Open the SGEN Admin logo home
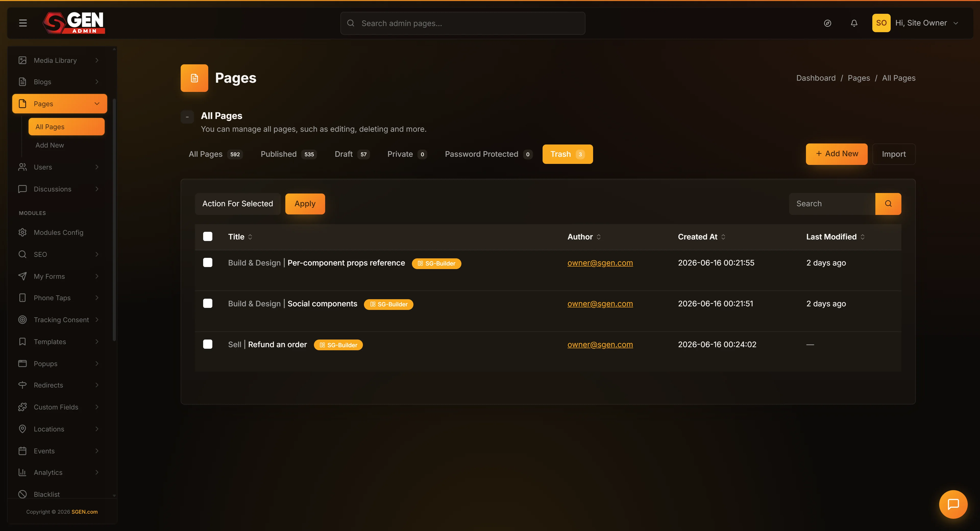 (74, 23)
